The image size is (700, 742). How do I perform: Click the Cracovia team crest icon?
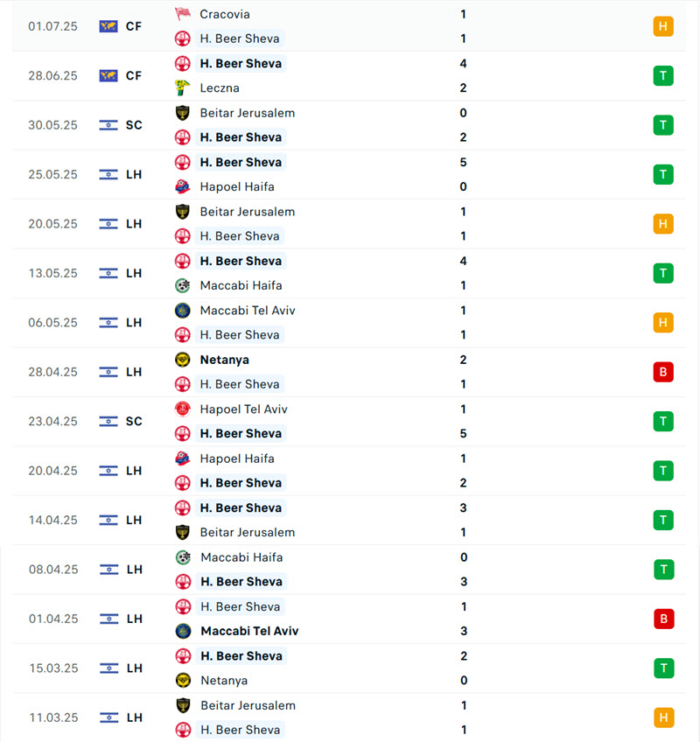coord(182,14)
